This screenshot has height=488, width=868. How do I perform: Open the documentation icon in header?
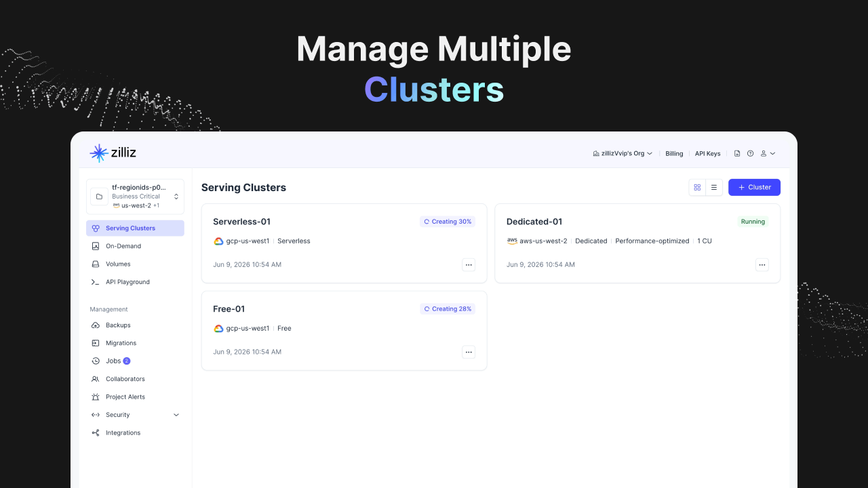point(737,154)
